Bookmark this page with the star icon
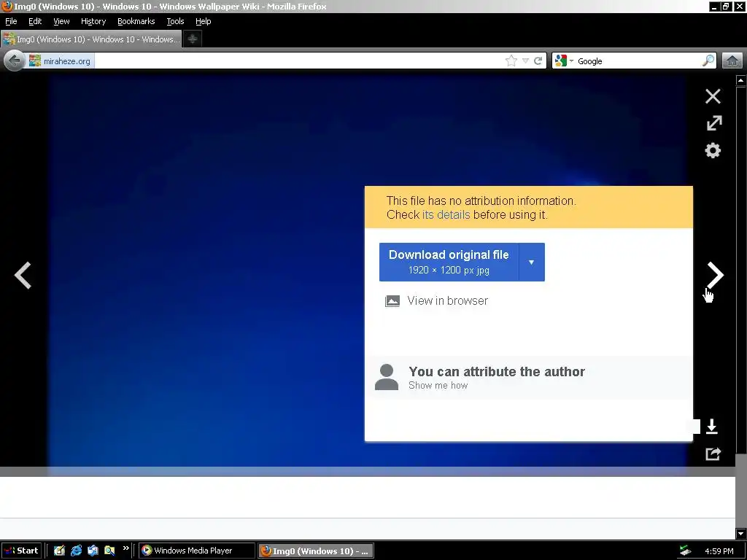The height and width of the screenshot is (560, 747). [x=511, y=61]
